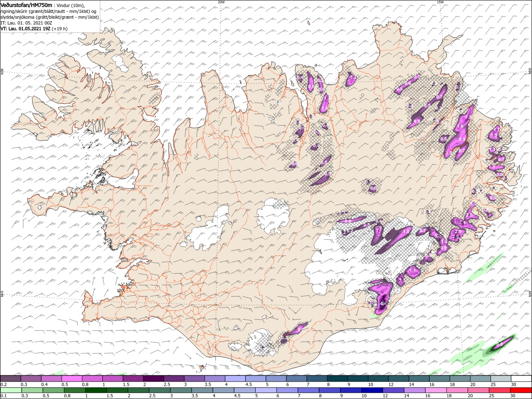Select the pale green 0.1 rain legend swatch
The width and height of the screenshot is (532, 399).
click(11, 390)
